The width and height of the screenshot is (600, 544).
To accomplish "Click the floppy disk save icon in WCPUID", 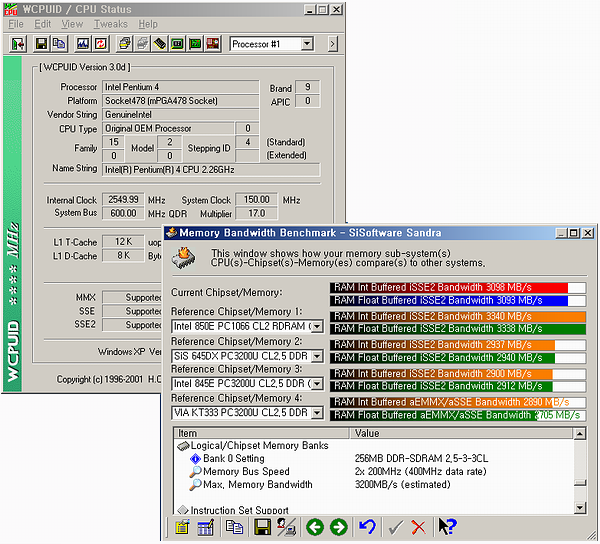I will 41,44.
